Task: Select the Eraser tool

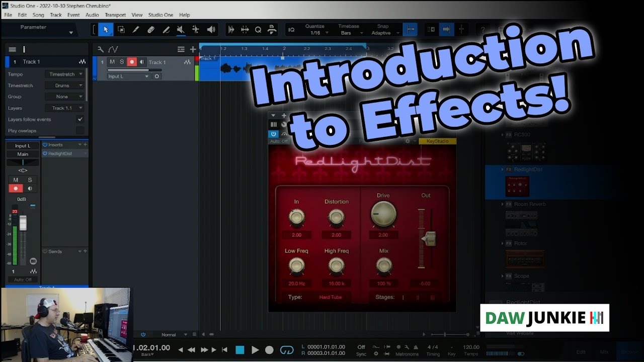Action: point(151,30)
